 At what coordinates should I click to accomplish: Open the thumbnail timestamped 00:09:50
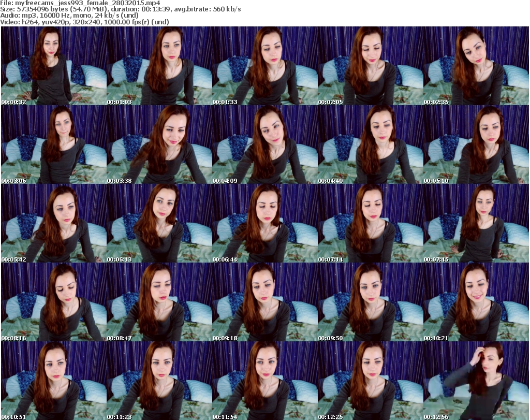point(371,302)
